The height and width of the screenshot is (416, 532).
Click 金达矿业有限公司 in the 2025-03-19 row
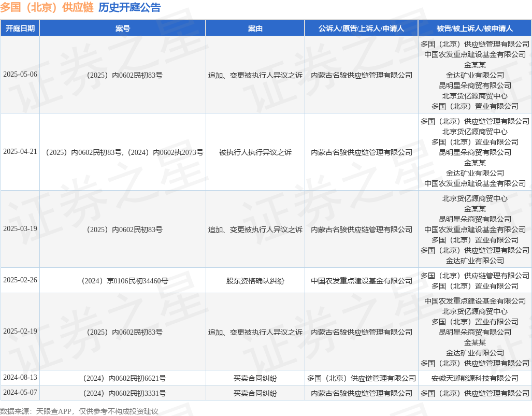tap(475, 261)
